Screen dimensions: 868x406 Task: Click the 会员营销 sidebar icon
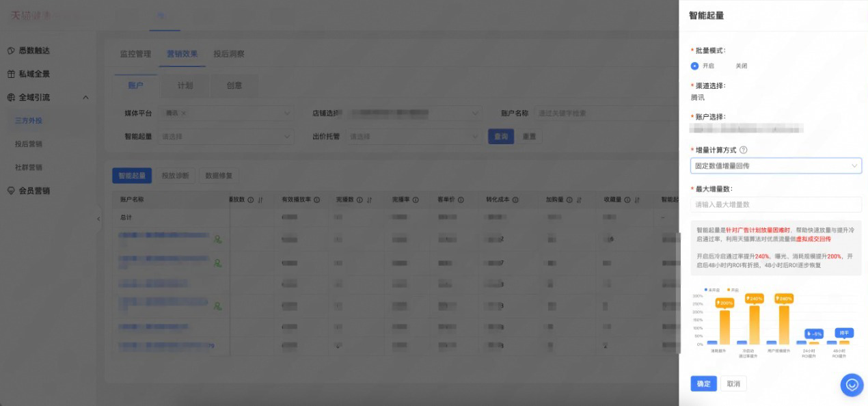11,191
